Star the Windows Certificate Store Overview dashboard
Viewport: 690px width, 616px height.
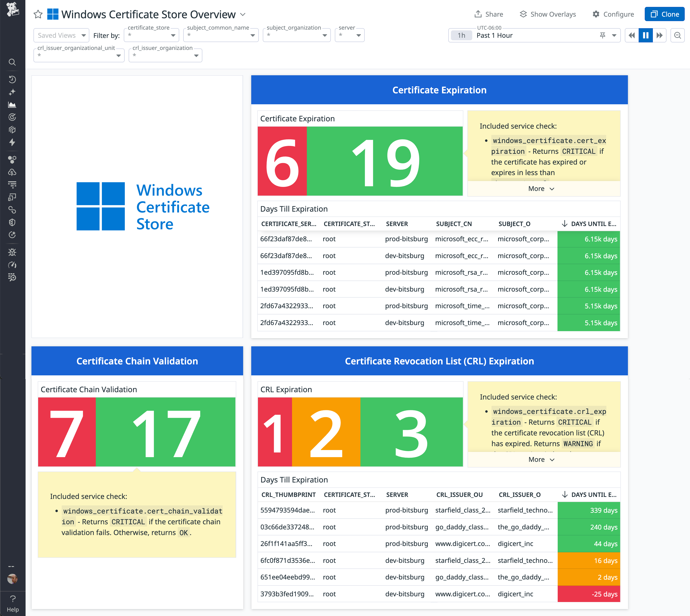pos(38,14)
